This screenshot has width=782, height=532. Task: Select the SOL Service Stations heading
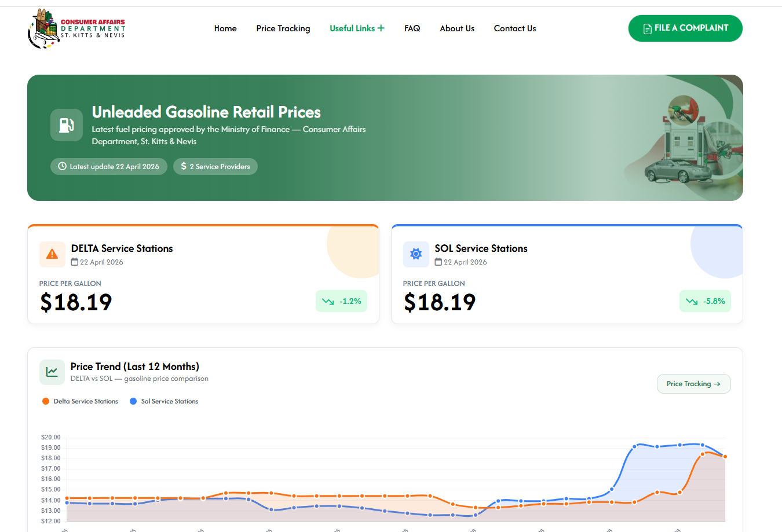click(481, 248)
